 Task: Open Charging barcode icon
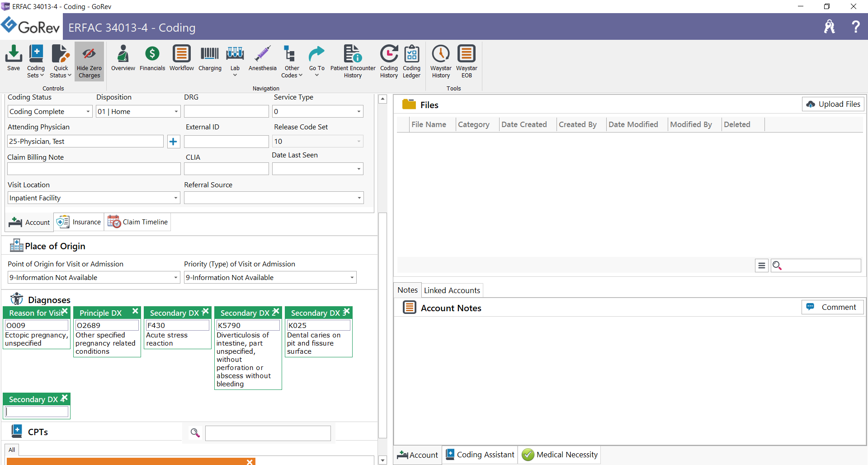(210, 58)
